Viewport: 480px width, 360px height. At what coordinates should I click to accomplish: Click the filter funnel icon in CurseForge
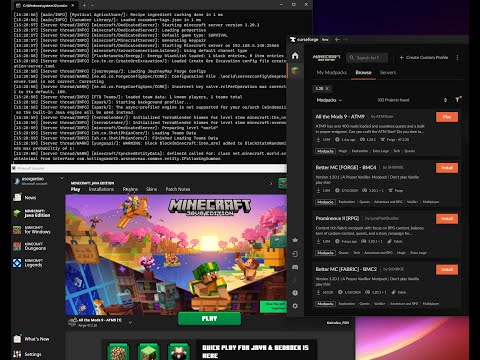point(457,100)
